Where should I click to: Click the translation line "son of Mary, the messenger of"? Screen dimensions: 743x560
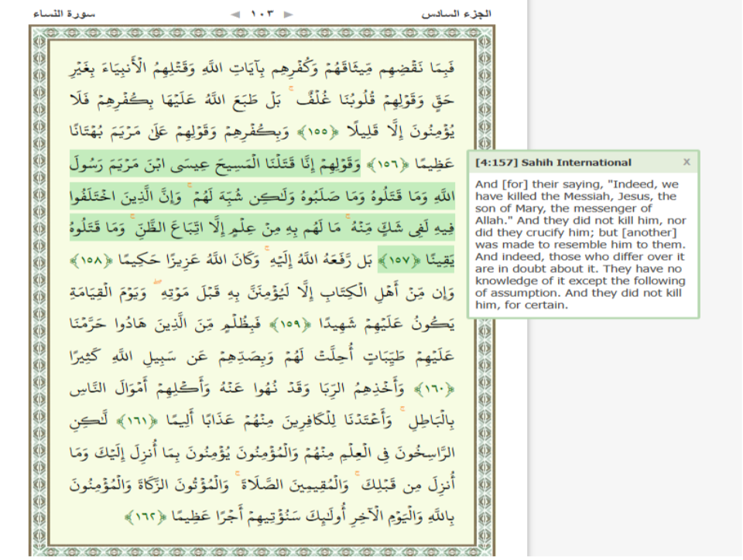563,208
